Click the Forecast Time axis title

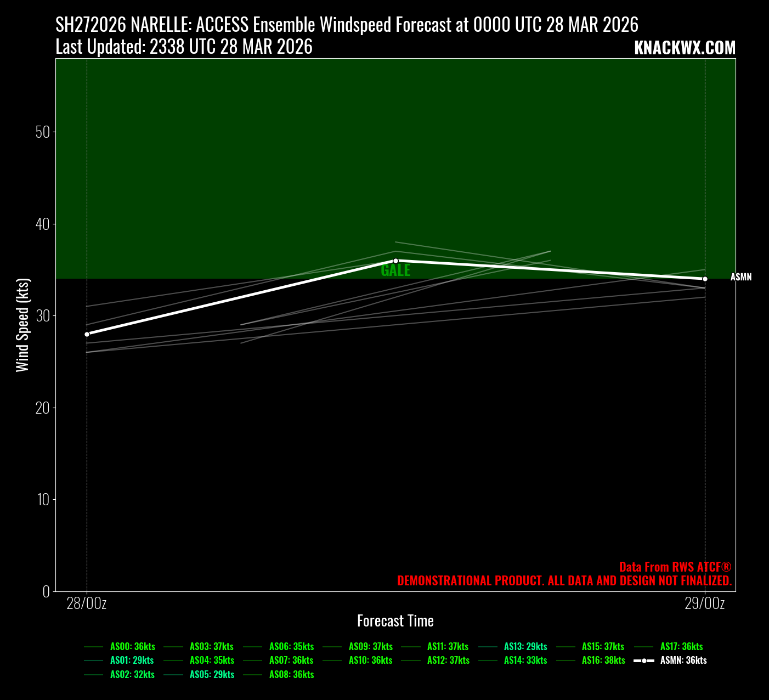(395, 621)
